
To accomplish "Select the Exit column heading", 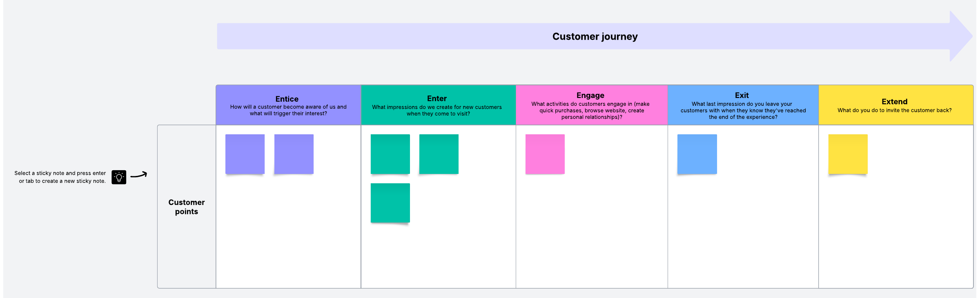I will point(742,95).
